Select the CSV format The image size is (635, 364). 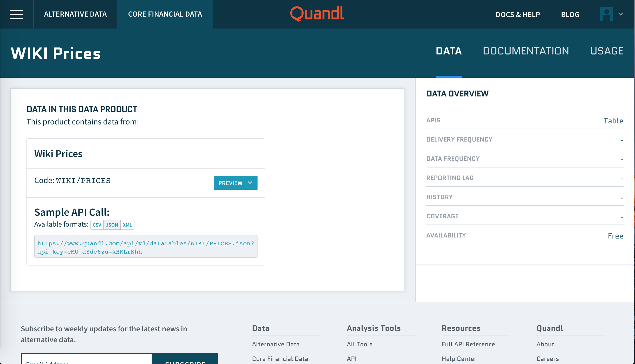point(97,225)
